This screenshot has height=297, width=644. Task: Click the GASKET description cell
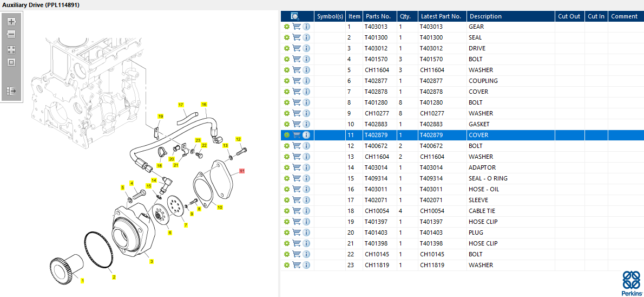tap(511, 124)
